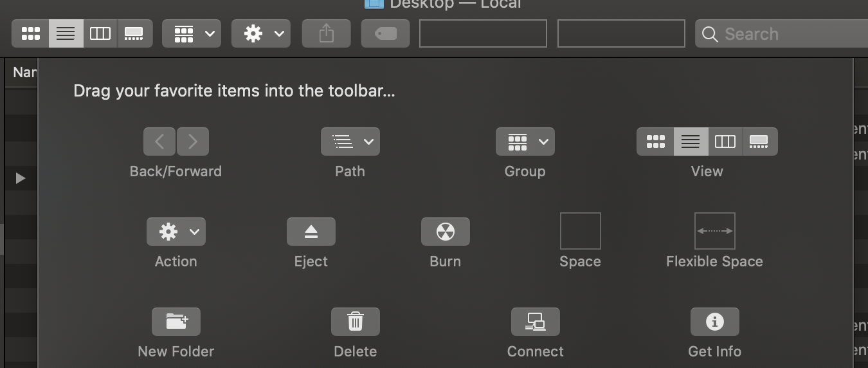Click the Get Info icon
The image size is (868, 368).
pyautogui.click(x=715, y=322)
